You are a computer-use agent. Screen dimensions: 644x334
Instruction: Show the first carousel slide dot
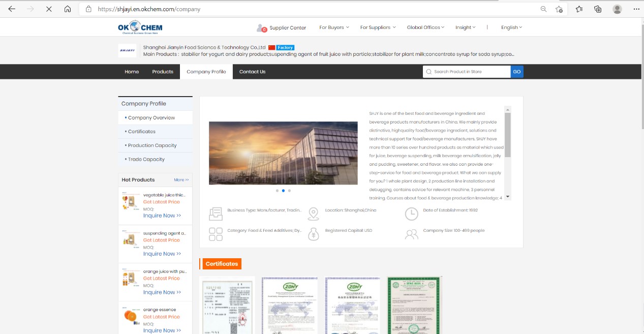(x=277, y=191)
